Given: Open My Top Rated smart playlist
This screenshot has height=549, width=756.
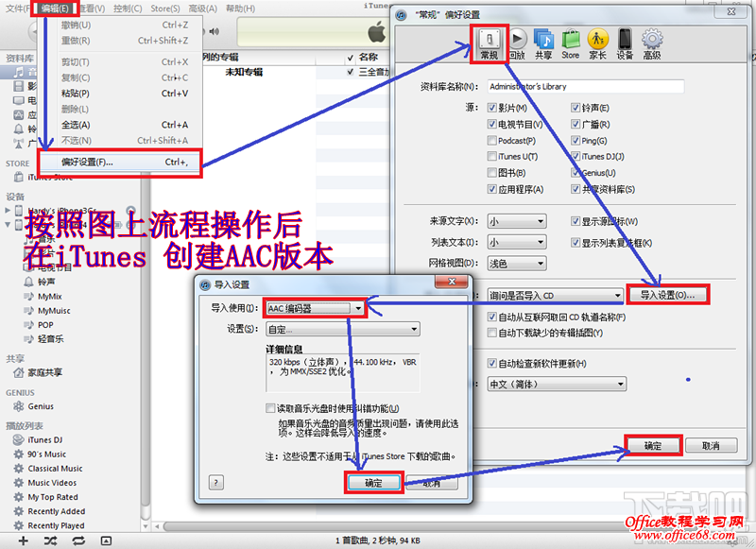Looking at the screenshot, I should (x=52, y=497).
